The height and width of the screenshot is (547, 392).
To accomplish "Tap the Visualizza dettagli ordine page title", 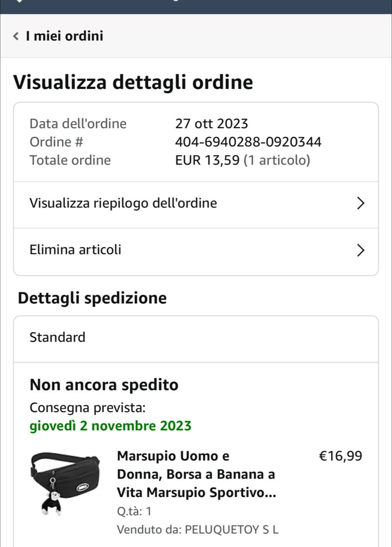I will click(133, 82).
